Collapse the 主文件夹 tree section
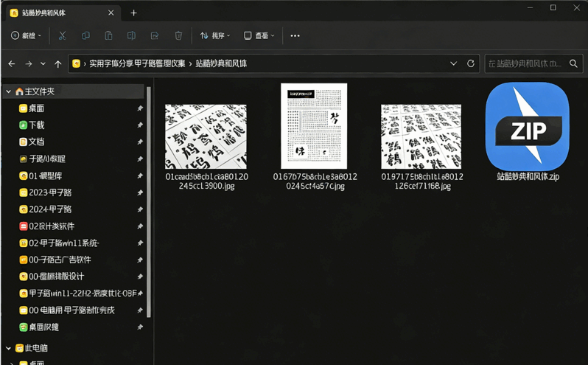 tap(8, 91)
